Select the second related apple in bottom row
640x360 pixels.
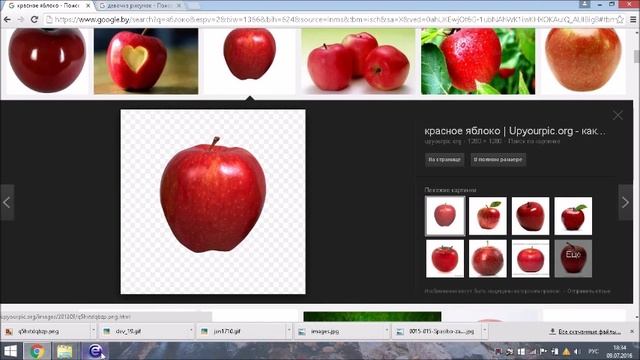tap(488, 259)
